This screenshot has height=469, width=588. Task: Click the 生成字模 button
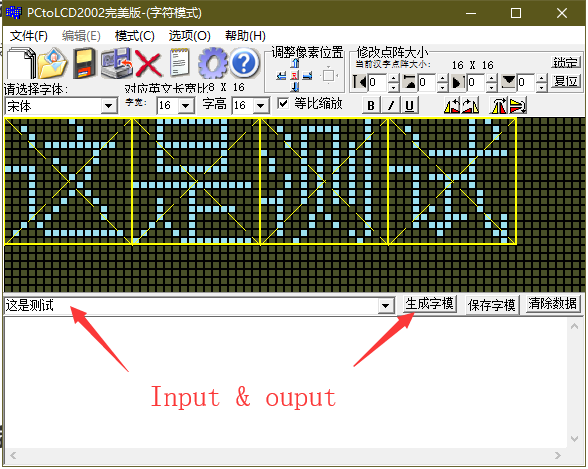click(429, 304)
